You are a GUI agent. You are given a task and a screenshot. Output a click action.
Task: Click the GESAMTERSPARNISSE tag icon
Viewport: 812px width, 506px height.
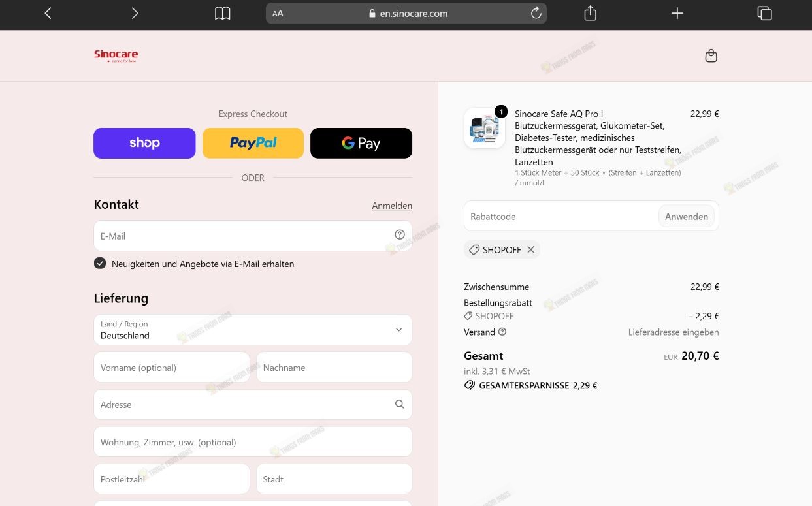tap(470, 385)
